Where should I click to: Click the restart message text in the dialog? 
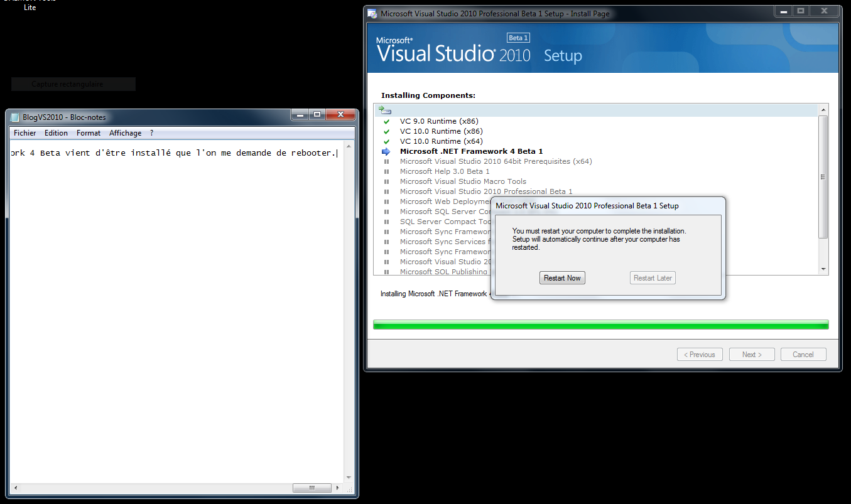(x=599, y=239)
